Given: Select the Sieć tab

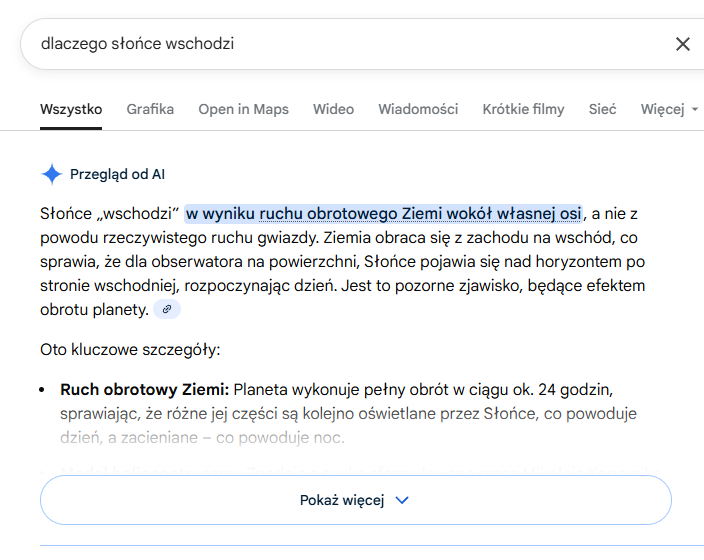Looking at the screenshot, I should click(602, 109).
